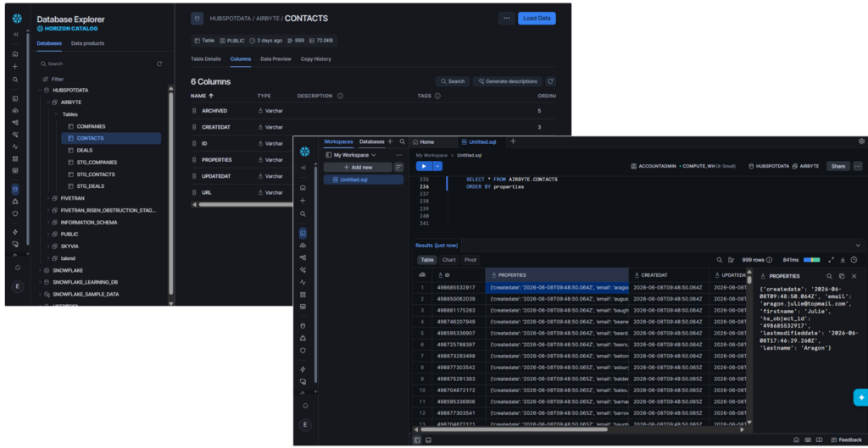Image resolution: width=868 pixels, height=448 pixels.
Task: Expand results pane to full screen
Action: coord(831,260)
